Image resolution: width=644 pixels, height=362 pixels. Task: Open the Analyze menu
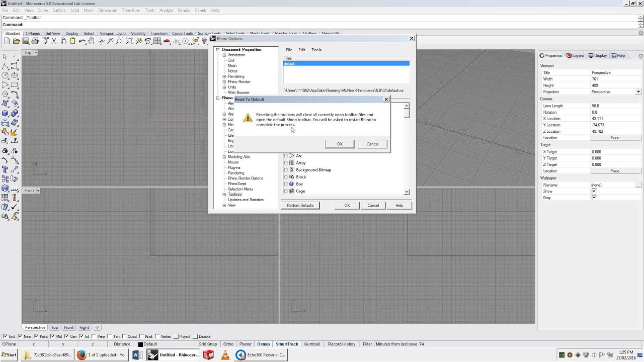[x=166, y=10]
